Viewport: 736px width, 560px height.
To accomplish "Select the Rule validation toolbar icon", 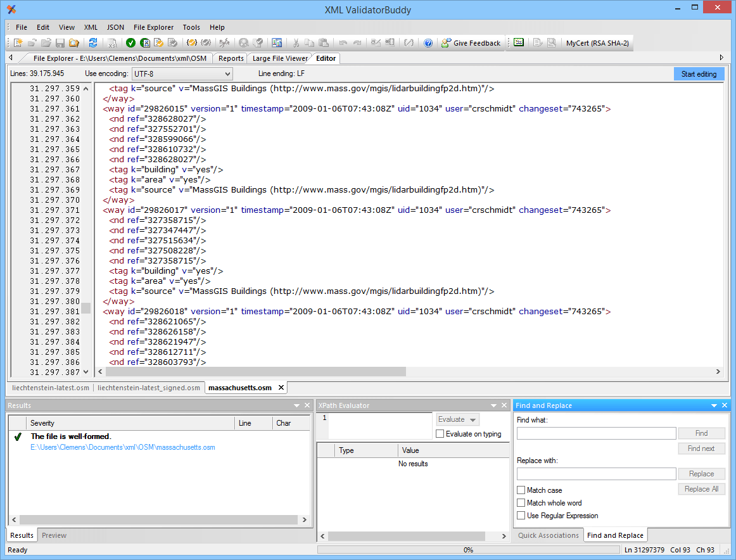I will [x=224, y=43].
